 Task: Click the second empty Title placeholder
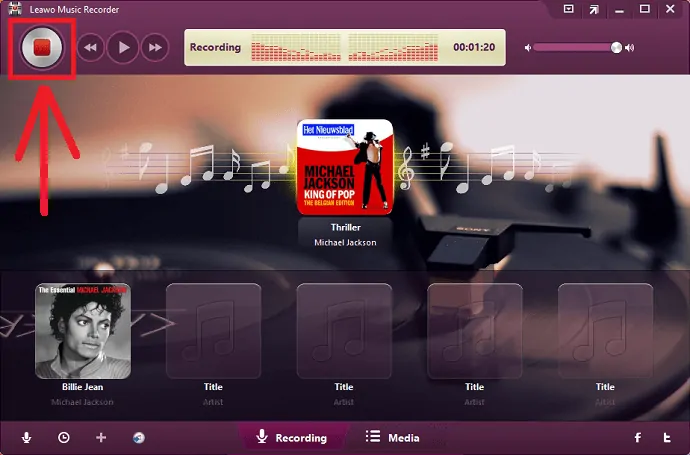click(213, 331)
